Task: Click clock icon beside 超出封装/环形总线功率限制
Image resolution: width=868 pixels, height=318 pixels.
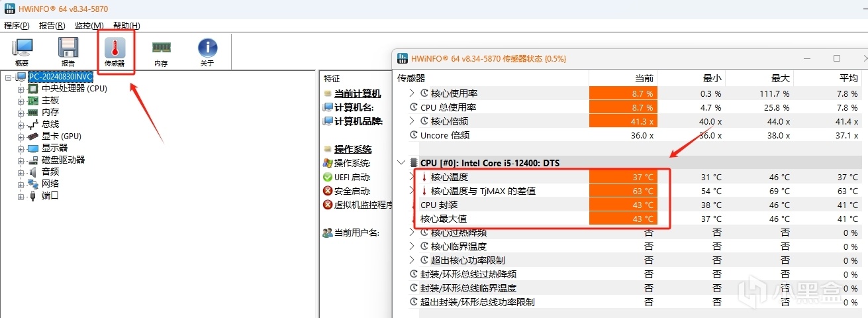Action: pyautogui.click(x=414, y=302)
